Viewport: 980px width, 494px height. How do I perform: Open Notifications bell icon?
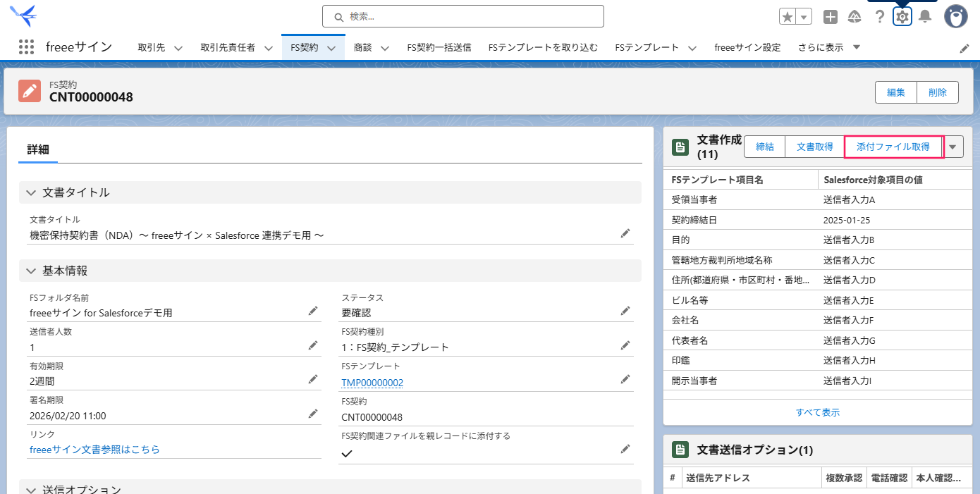pyautogui.click(x=925, y=17)
